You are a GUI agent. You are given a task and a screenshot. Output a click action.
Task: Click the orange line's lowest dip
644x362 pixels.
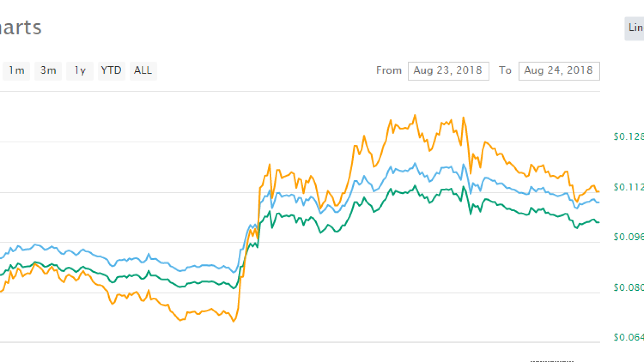234,321
